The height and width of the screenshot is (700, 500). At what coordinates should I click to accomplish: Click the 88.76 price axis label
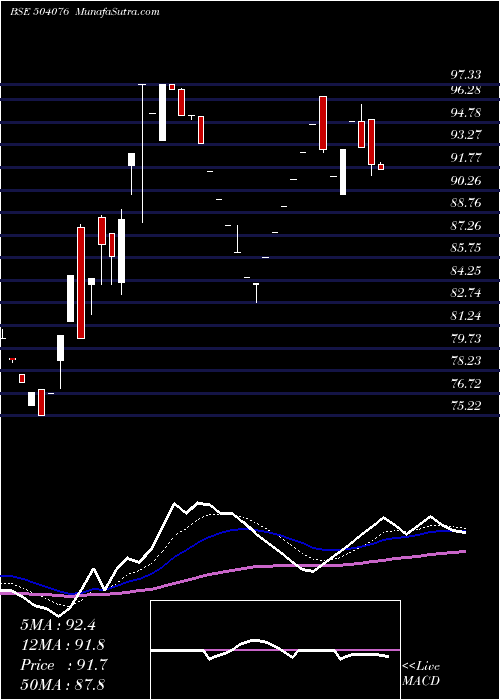point(466,203)
